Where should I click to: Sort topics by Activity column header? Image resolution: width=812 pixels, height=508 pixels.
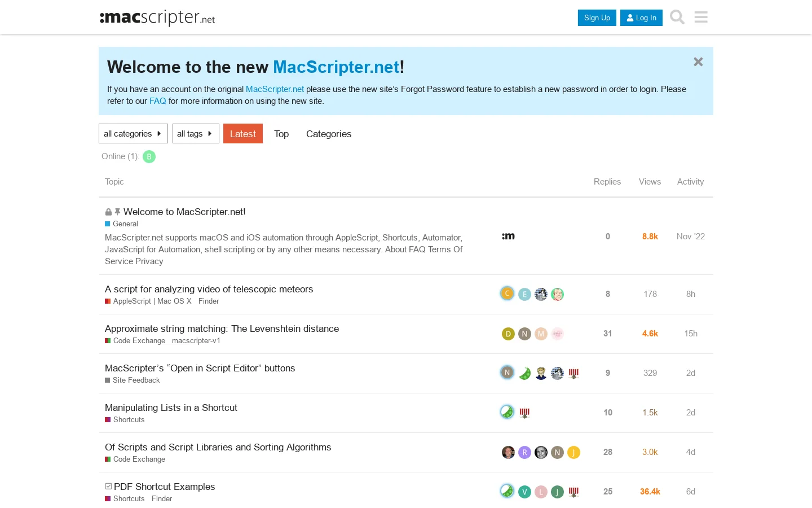pos(690,182)
